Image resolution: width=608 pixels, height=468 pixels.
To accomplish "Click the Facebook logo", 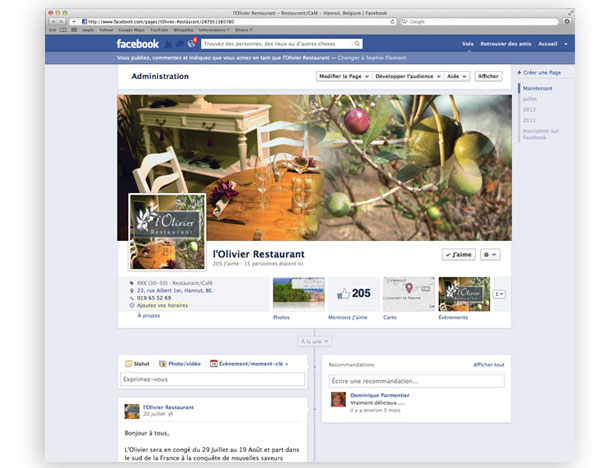I will tap(138, 44).
